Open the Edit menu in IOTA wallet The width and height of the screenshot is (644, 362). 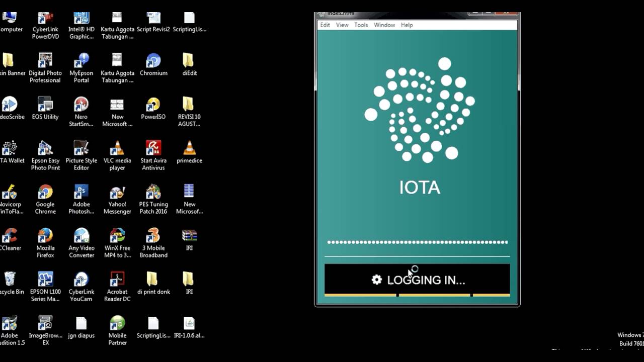[325, 25]
